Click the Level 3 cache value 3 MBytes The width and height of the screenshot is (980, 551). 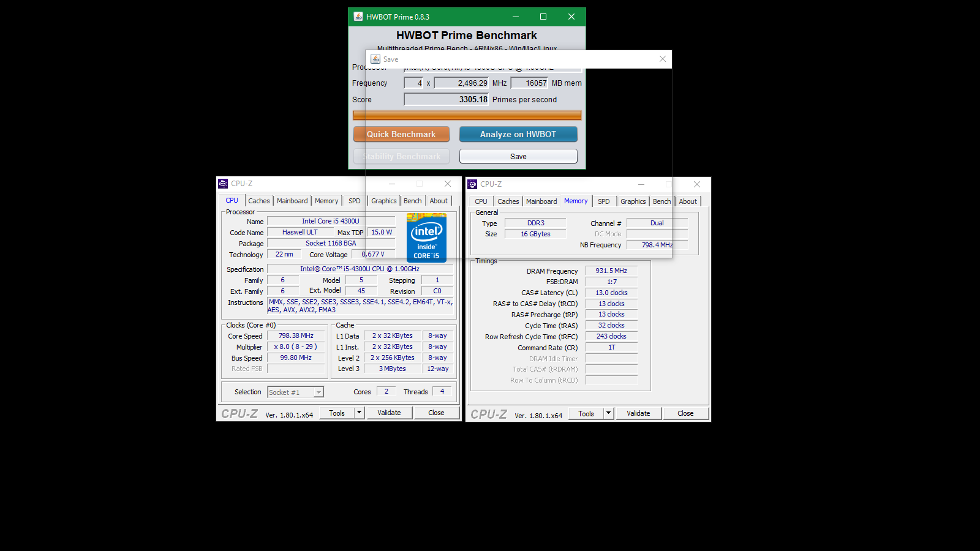pyautogui.click(x=393, y=369)
